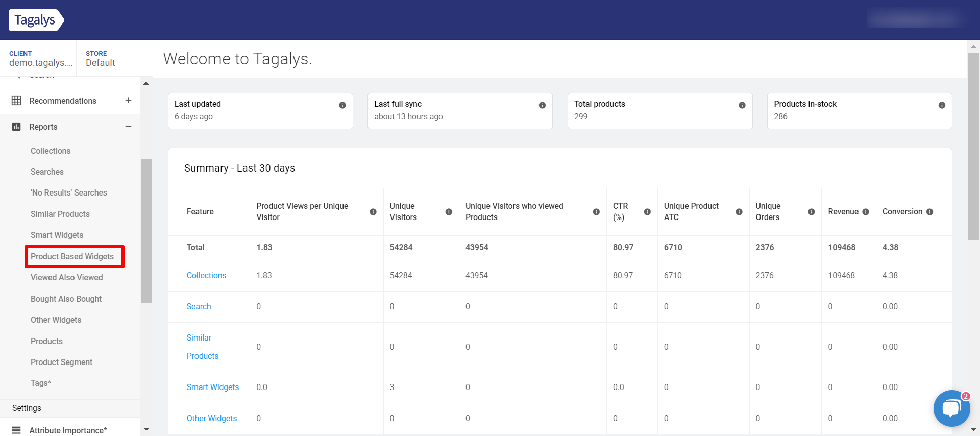The image size is (980, 436).
Task: Click the sidebar vertical scrollbar thumb
Action: tap(146, 231)
